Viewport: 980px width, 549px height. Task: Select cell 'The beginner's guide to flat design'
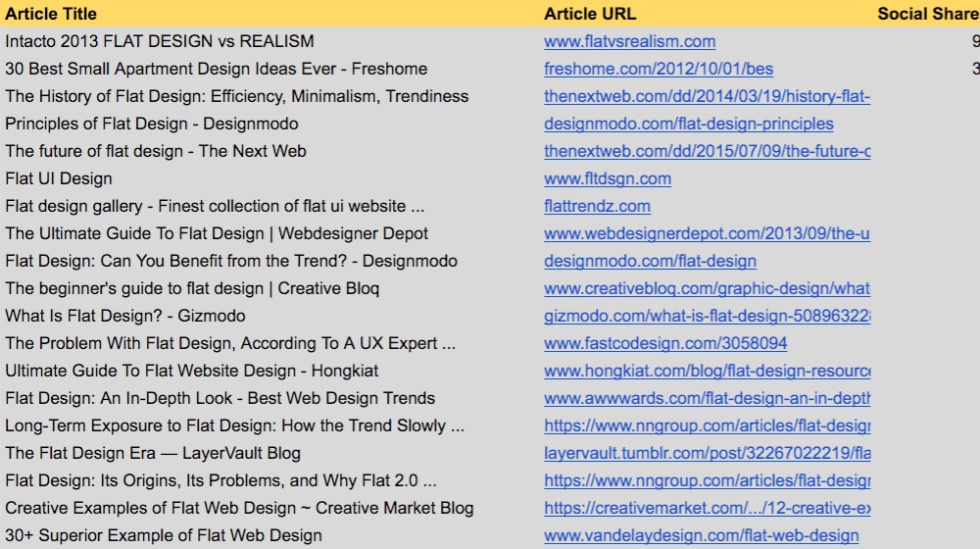coord(192,289)
